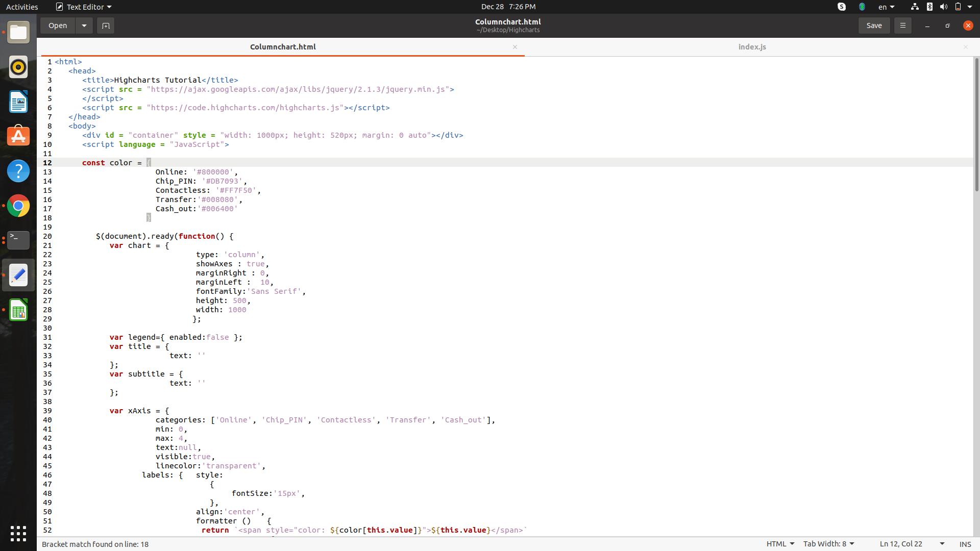Click line number 12 in the gutter
The image size is (980, 551).
pos(47,163)
